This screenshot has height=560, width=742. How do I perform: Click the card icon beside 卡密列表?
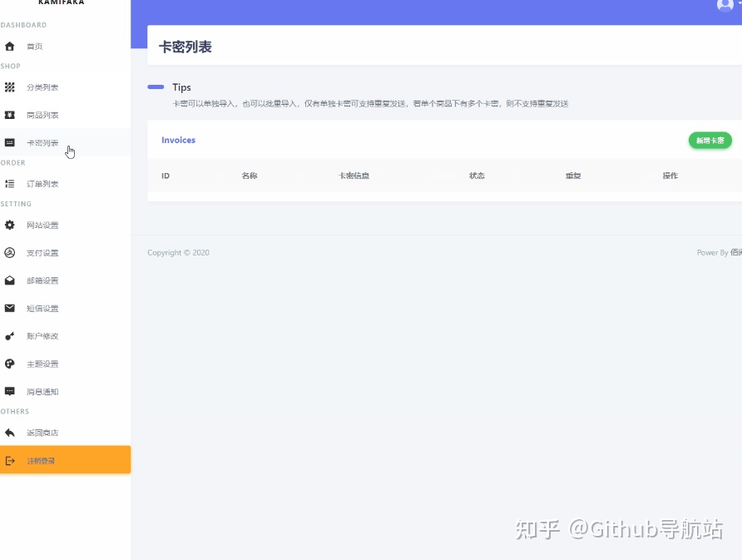pyautogui.click(x=9, y=142)
